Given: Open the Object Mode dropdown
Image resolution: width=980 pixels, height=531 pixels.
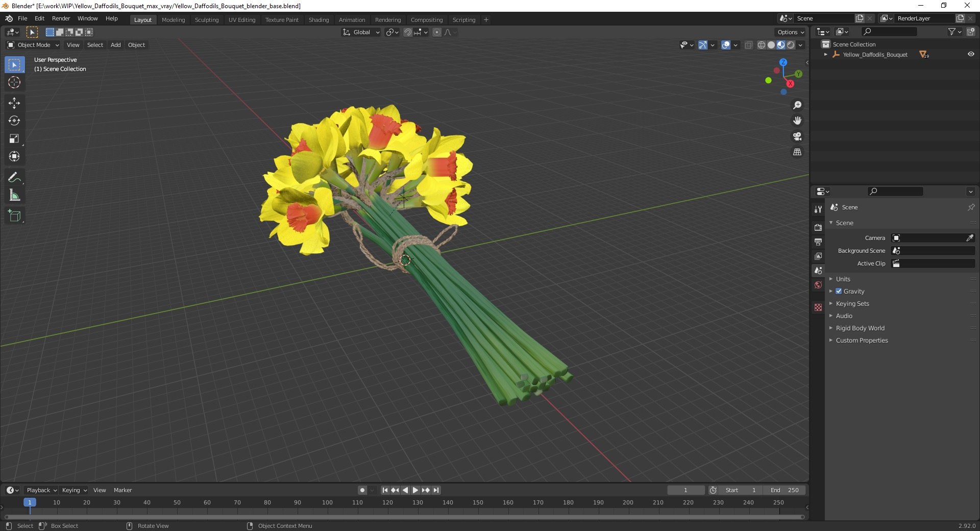Looking at the screenshot, I should (x=33, y=45).
